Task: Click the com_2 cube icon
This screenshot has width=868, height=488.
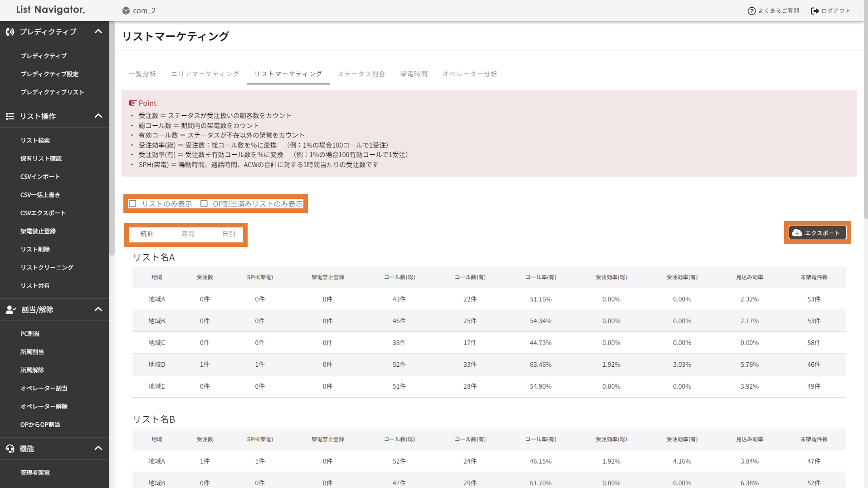Action: (126, 10)
